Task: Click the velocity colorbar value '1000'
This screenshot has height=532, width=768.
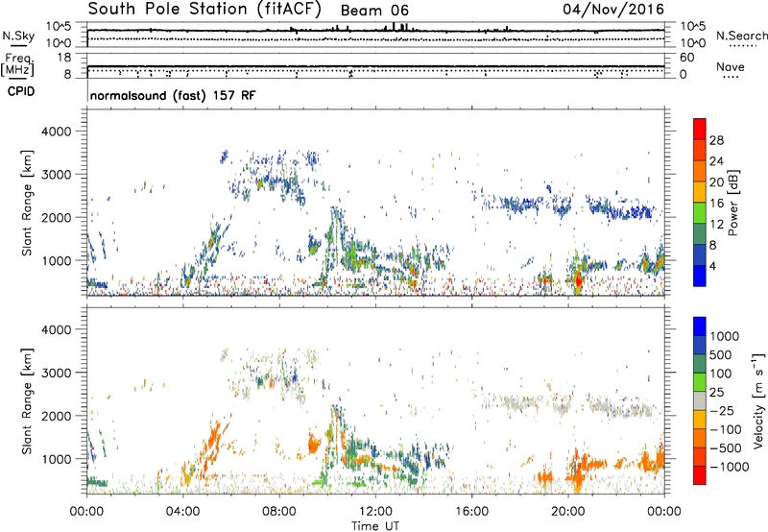Action: 725,336
